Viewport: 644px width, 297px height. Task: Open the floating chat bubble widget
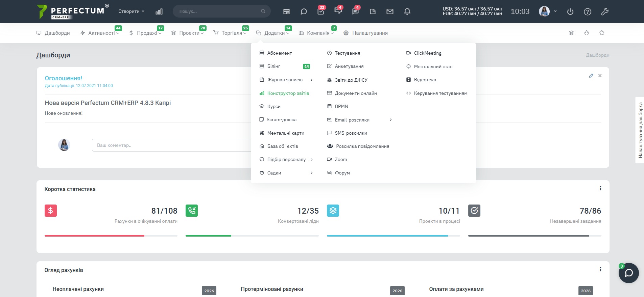click(x=629, y=273)
